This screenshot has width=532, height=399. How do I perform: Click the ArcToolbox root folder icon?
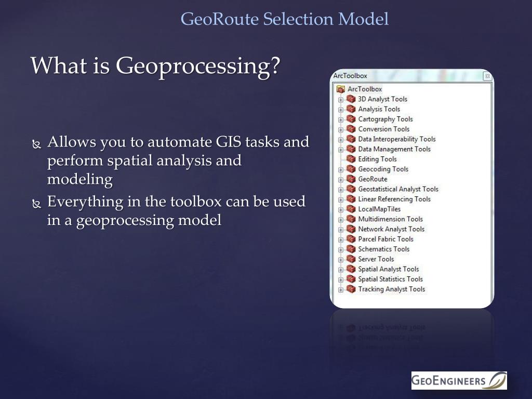(x=341, y=89)
